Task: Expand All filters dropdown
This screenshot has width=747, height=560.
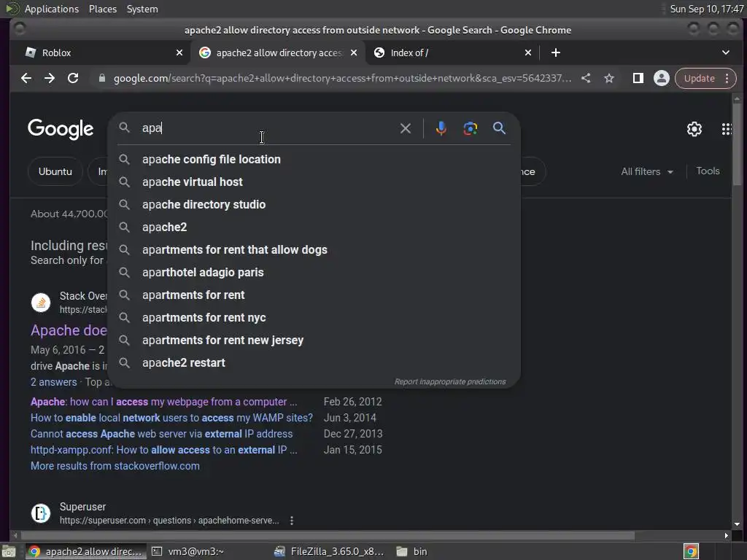Action: coord(647,171)
